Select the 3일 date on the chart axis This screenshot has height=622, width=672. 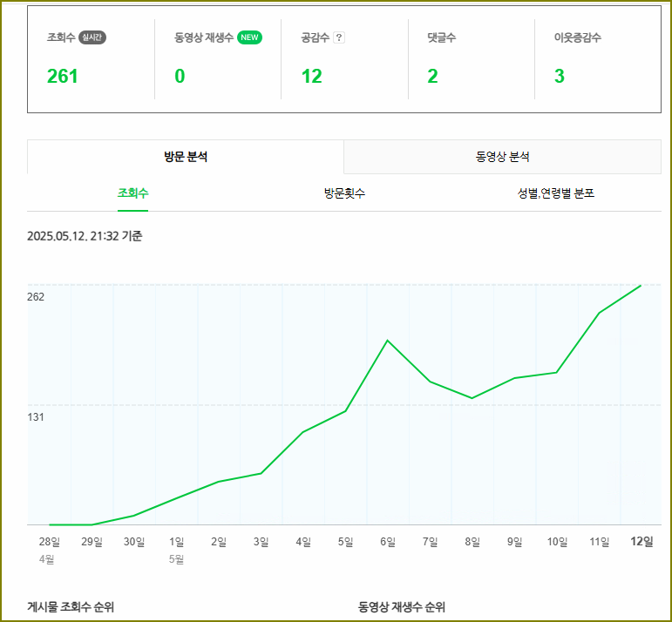(261, 542)
